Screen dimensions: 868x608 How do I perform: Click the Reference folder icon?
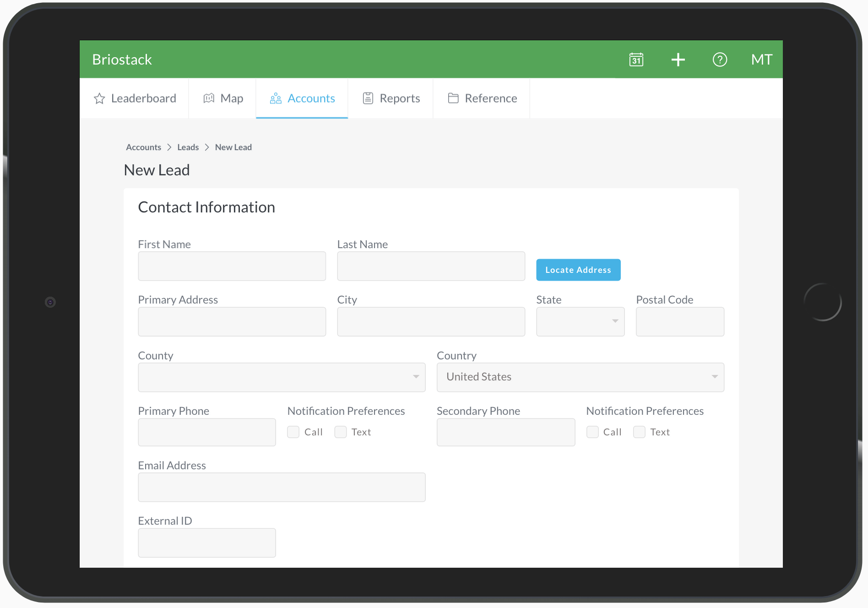(453, 98)
